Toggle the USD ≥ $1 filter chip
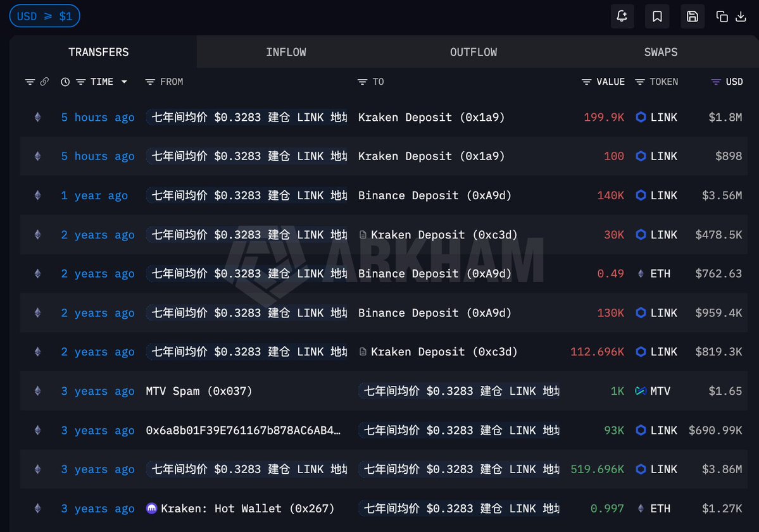759x532 pixels. tap(44, 16)
